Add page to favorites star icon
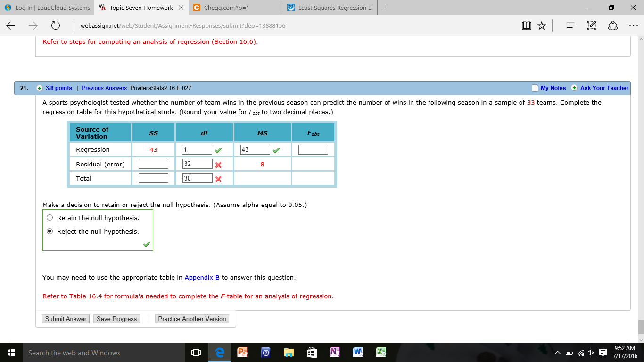 point(542,26)
